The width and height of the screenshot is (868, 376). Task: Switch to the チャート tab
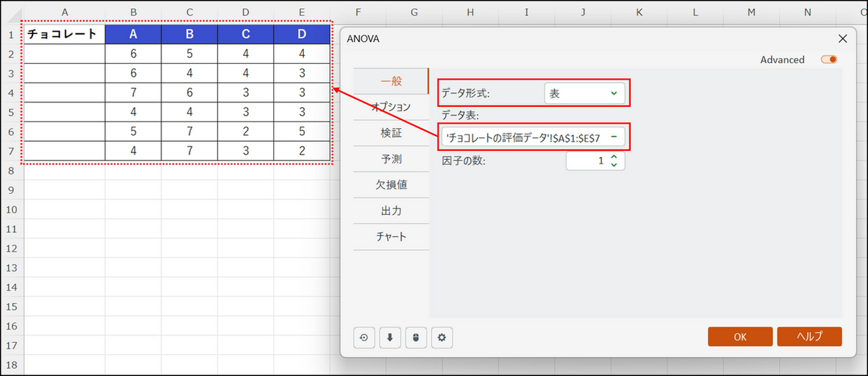[391, 236]
